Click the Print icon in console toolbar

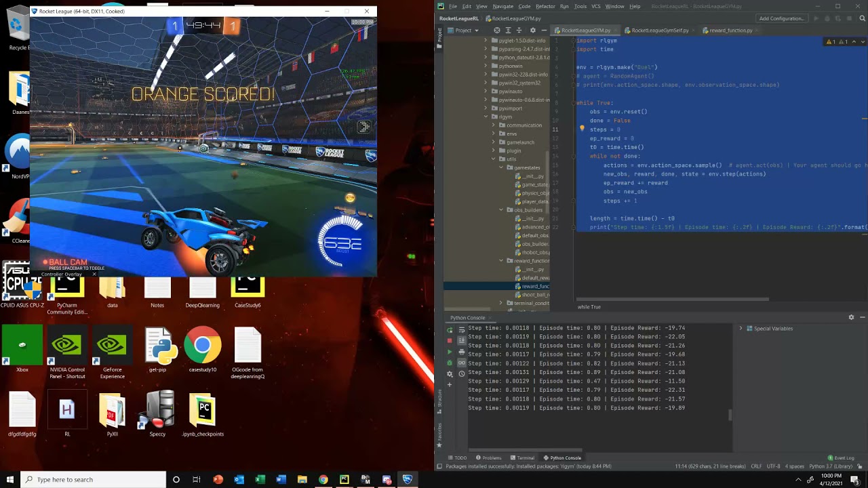click(x=462, y=352)
